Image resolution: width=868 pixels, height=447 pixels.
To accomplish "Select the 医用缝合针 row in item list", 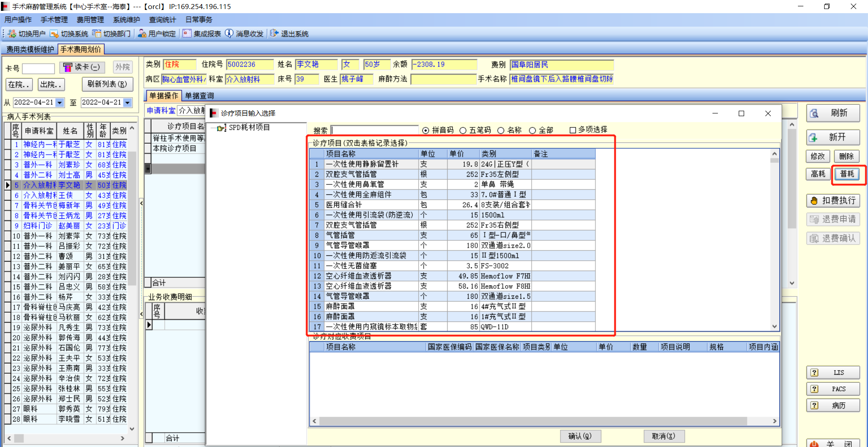I will (x=452, y=205).
